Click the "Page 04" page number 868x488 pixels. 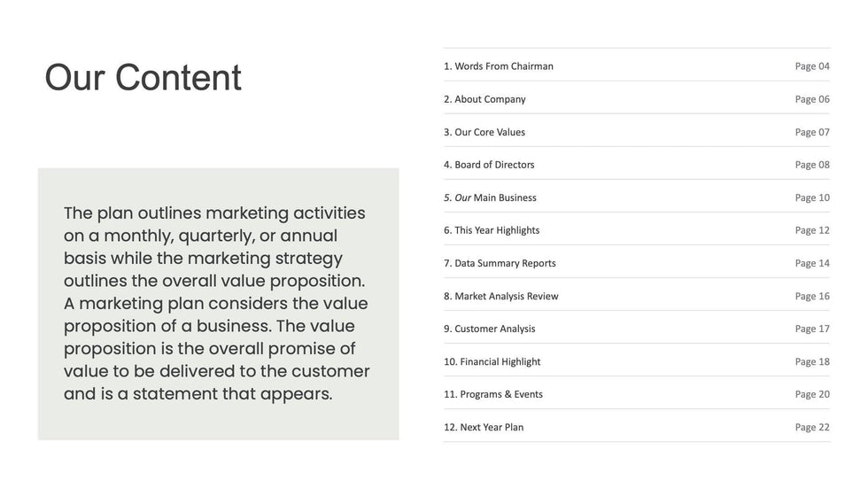(x=812, y=66)
